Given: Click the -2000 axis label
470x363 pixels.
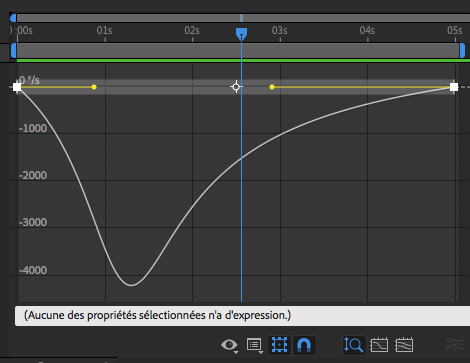Looking at the screenshot, I should click(x=33, y=175).
